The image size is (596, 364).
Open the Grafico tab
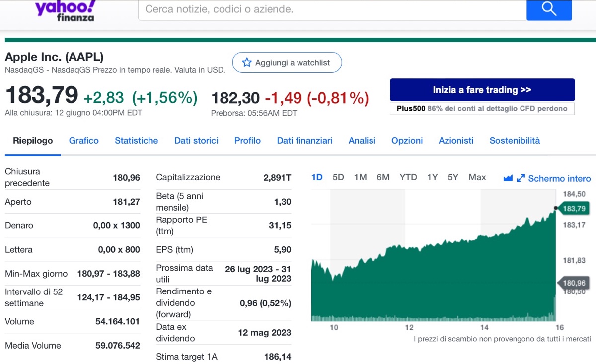pos(84,141)
